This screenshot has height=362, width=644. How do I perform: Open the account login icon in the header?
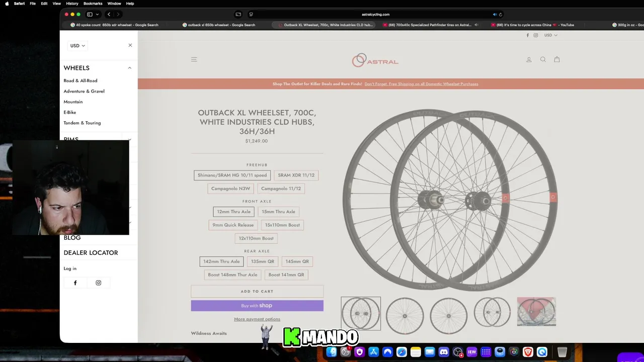529,59
